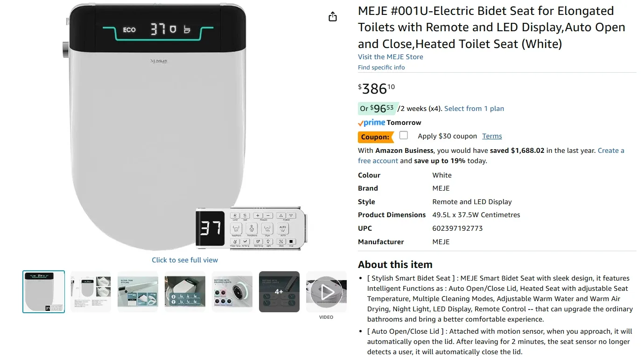Screen dimensions: 644x357
Task: Click the Light bulb icon on the remote
Action: point(268,242)
